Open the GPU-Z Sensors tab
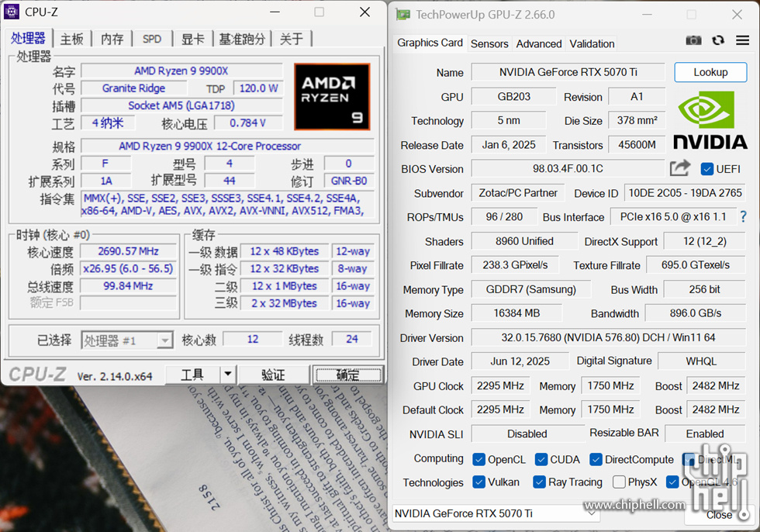Screen dimensions: 760x532 pyautogui.click(x=489, y=44)
